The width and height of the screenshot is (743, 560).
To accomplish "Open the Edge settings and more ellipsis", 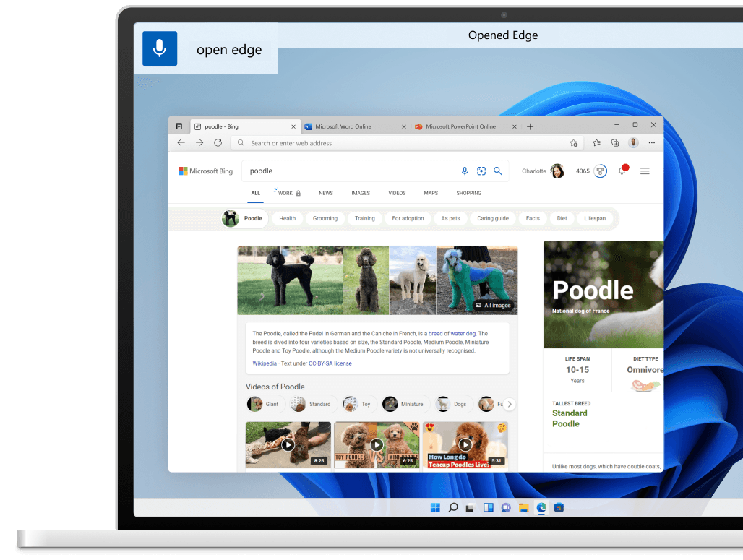I will (x=652, y=142).
